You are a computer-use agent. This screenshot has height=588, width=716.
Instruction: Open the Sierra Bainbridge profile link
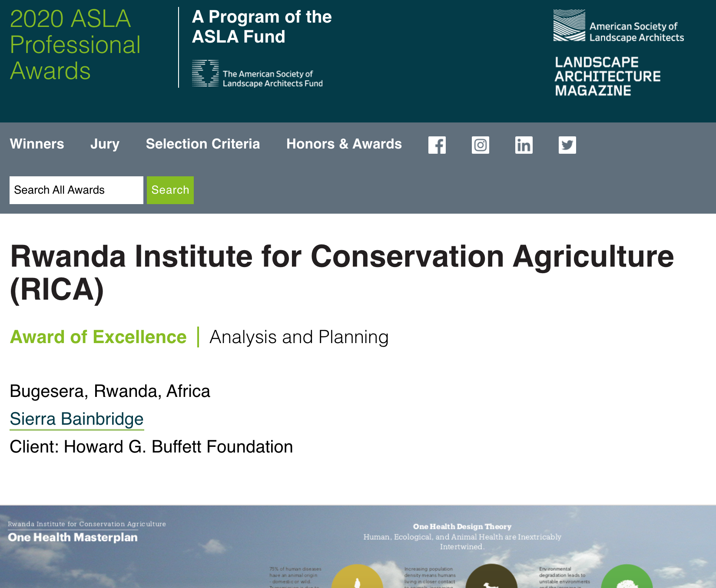click(x=76, y=419)
